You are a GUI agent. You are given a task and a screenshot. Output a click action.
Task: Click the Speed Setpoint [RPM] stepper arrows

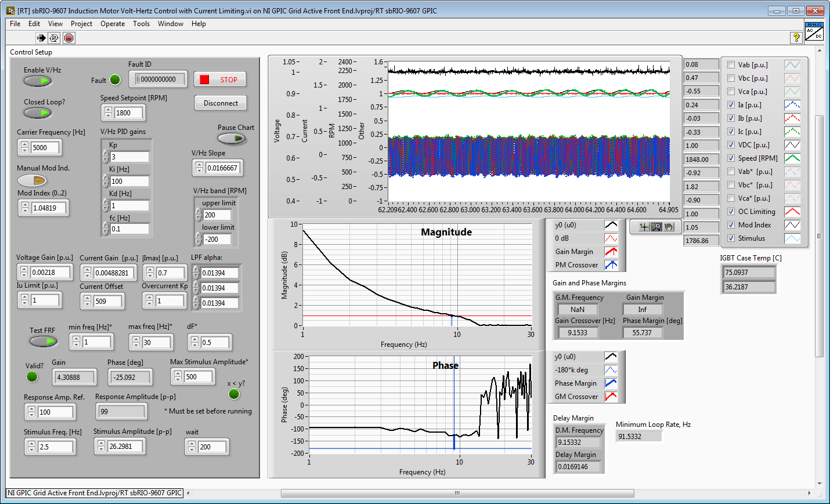pyautogui.click(x=108, y=113)
